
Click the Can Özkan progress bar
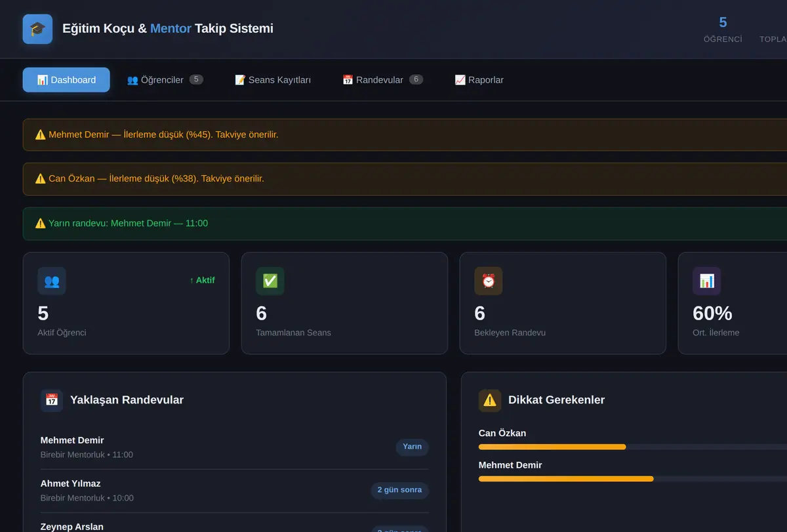(x=633, y=447)
